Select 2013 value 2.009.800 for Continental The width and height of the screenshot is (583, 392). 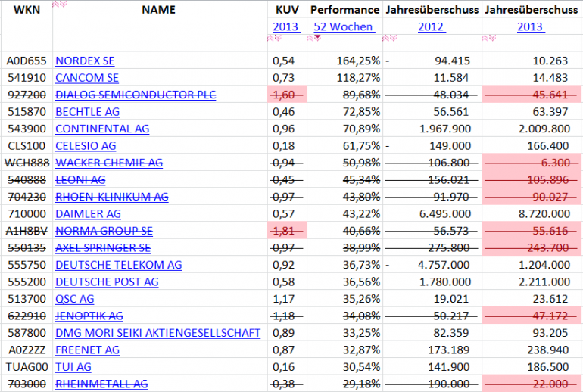click(x=544, y=129)
